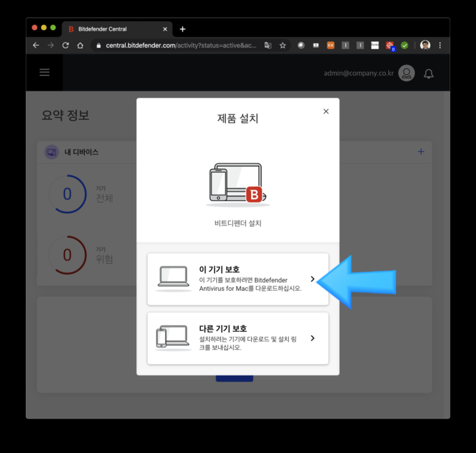The width and height of the screenshot is (476, 453).
Task: Go back in browser
Action: [x=36, y=46]
